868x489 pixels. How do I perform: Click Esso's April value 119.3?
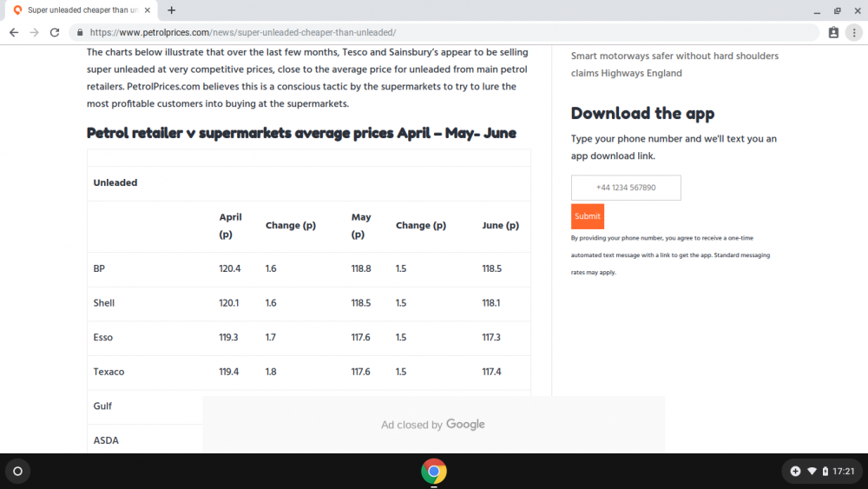coord(228,337)
